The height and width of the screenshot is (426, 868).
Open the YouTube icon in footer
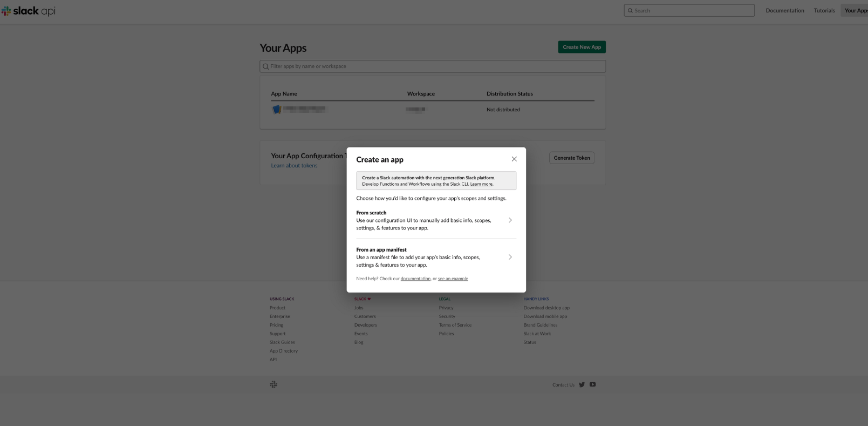point(592,384)
